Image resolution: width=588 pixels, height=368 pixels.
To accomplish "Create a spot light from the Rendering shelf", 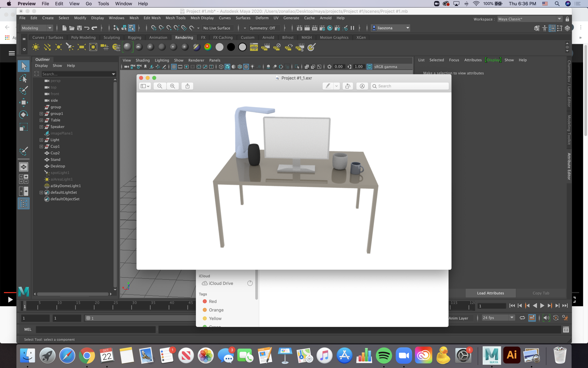I will 70,47.
